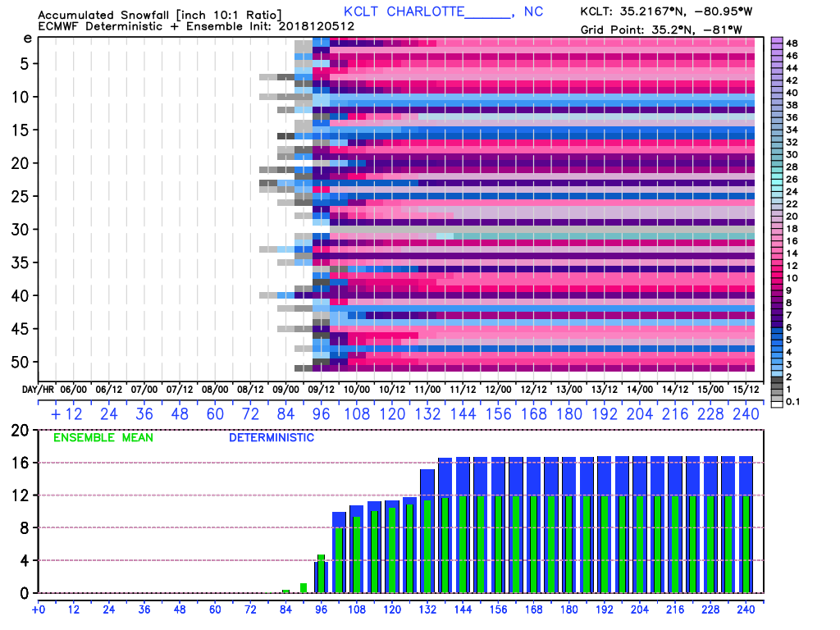Click the '10/12' date tick label

point(391,390)
